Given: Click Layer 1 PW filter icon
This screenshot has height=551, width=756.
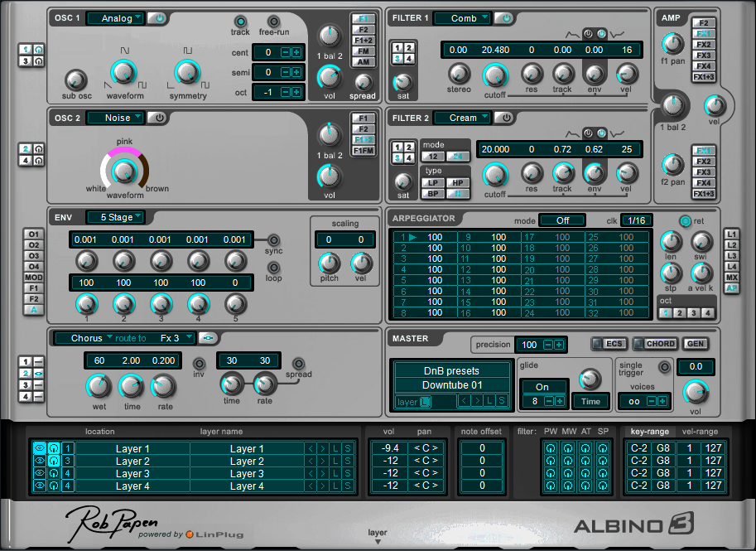Looking at the screenshot, I should point(550,448).
